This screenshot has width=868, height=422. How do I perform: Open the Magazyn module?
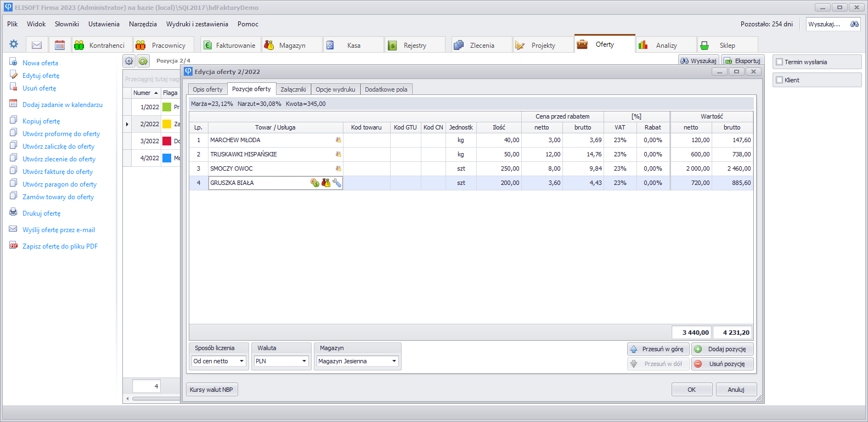point(292,45)
